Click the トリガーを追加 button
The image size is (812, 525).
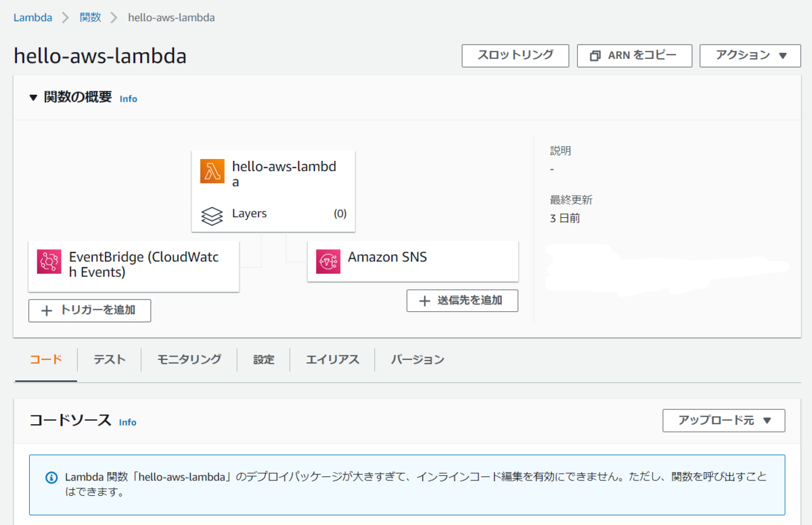[89, 311]
